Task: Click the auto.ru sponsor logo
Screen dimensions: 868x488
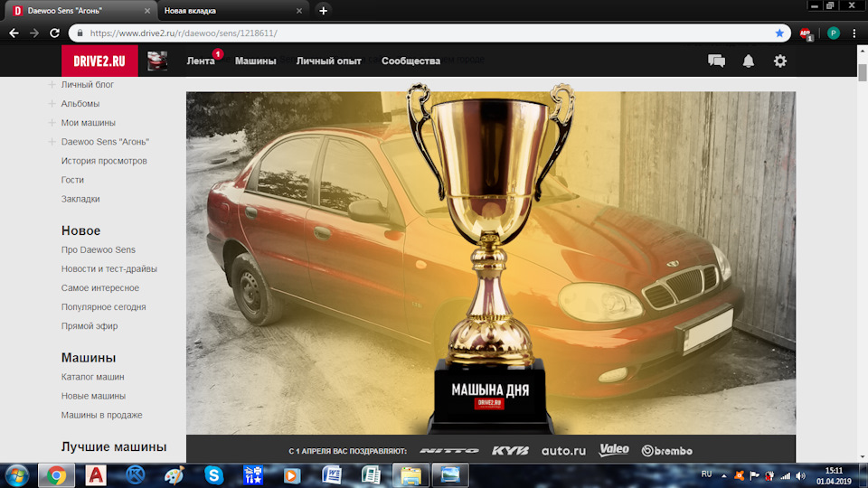Action: click(x=563, y=451)
